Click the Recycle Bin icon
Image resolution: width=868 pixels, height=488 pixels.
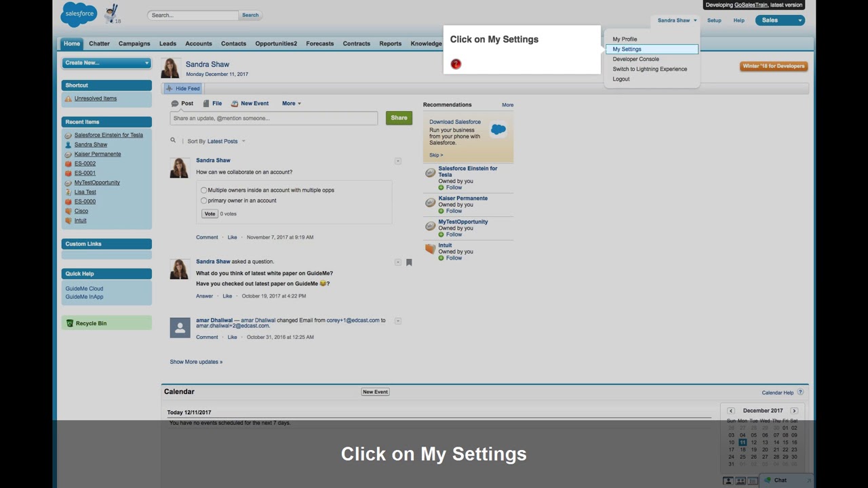[x=69, y=323]
